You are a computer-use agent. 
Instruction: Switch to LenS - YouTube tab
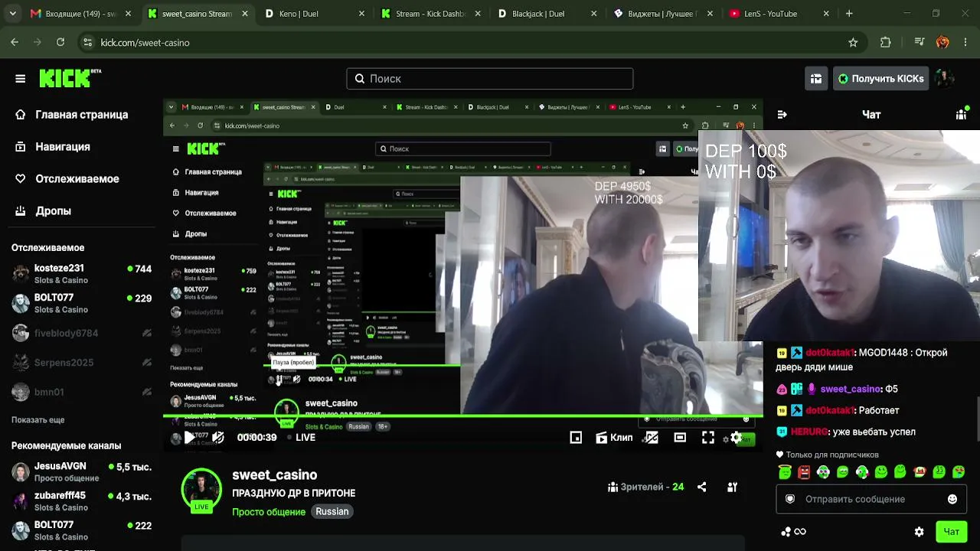(780, 14)
